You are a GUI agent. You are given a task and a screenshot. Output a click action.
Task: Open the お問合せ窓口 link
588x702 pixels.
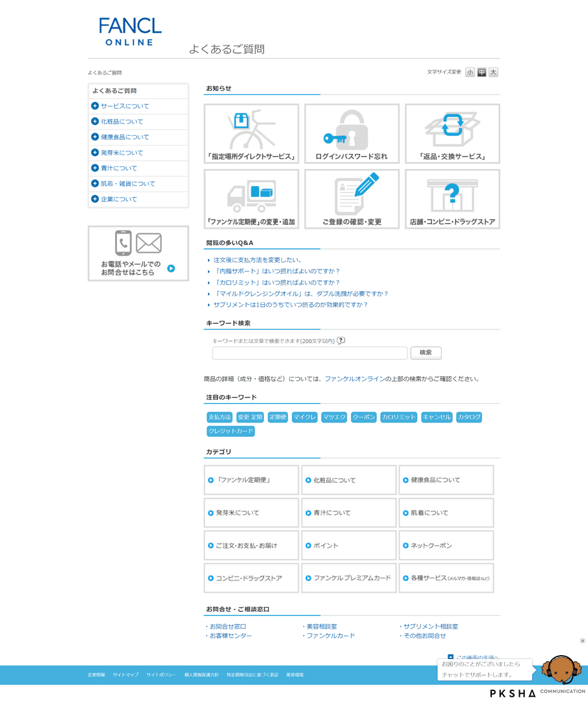(228, 627)
